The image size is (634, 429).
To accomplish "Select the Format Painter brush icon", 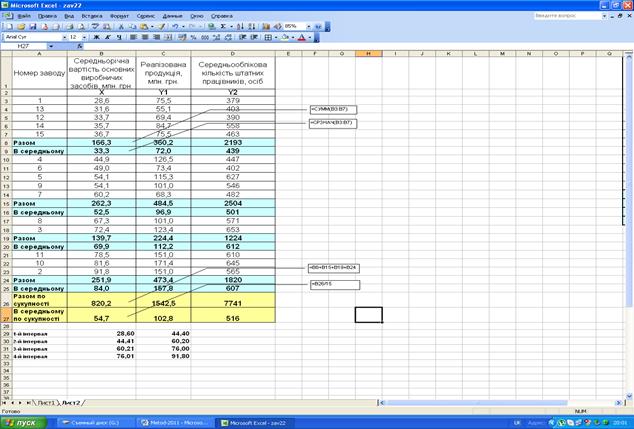I will coord(161,26).
